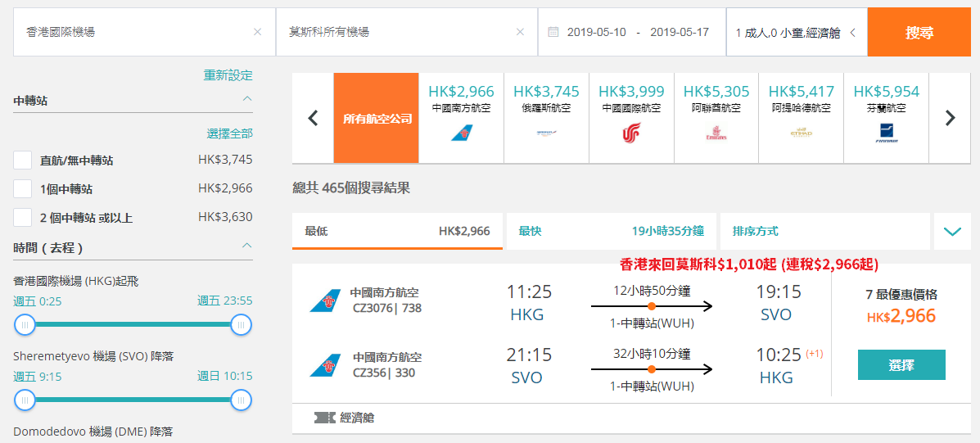The height and width of the screenshot is (443, 980).
Task: Click the HKG departure slider right handle
Action: 241,325
